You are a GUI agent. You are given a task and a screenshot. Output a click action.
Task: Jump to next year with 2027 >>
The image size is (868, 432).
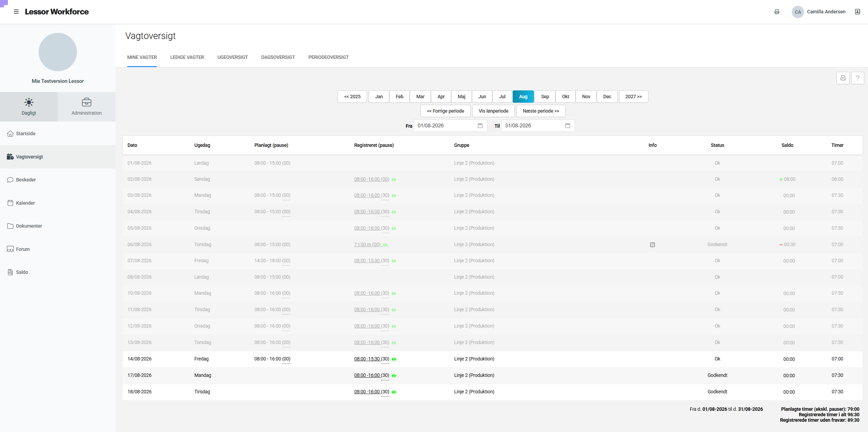[633, 97]
